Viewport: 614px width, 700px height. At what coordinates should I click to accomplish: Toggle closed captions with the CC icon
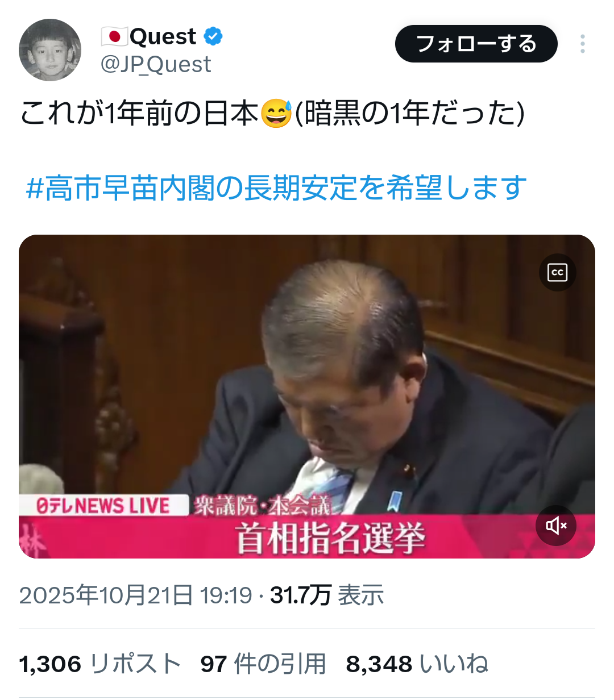557,272
